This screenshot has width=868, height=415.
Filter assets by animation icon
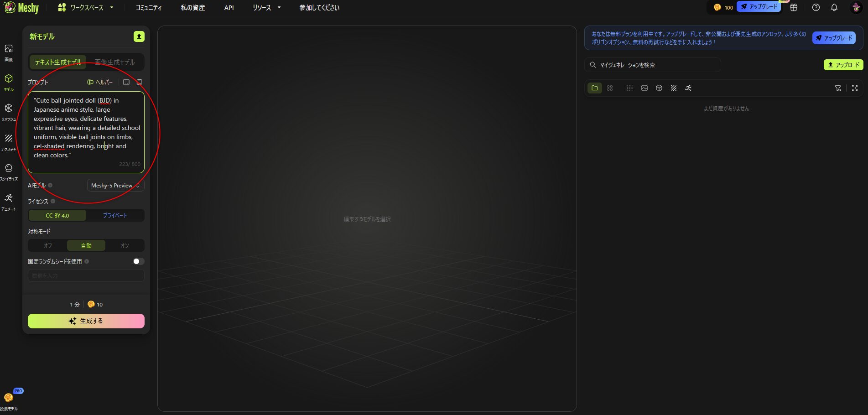tap(688, 88)
